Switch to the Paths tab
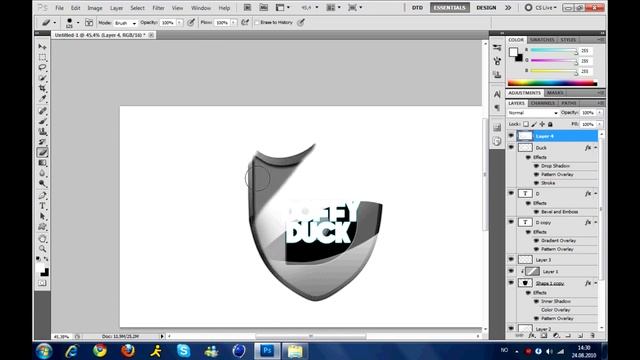Screen dimensions: 640x360 (569, 103)
